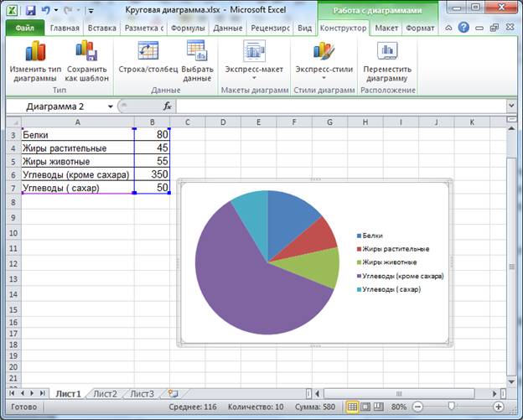Click the formula bar input field

coord(341,106)
